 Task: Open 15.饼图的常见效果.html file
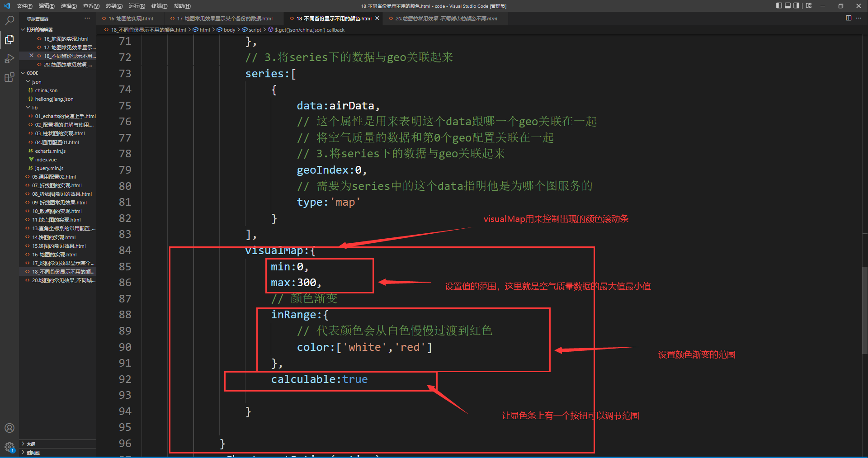(x=59, y=246)
